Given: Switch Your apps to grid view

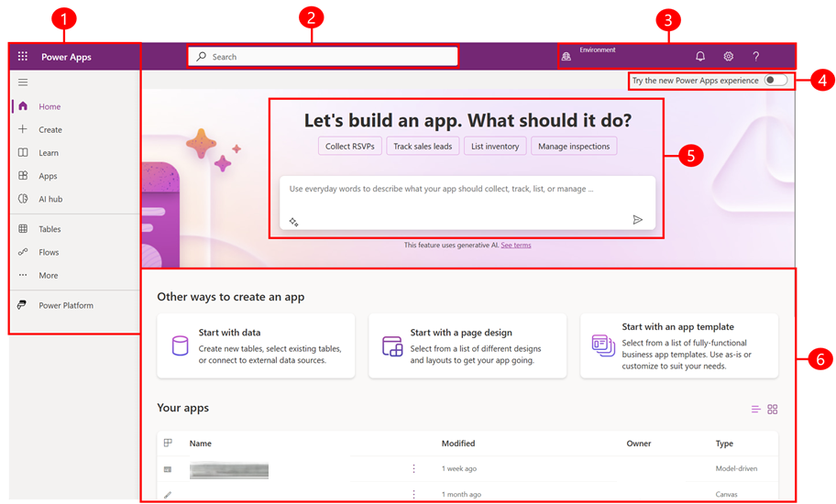Looking at the screenshot, I should pyautogui.click(x=773, y=410).
